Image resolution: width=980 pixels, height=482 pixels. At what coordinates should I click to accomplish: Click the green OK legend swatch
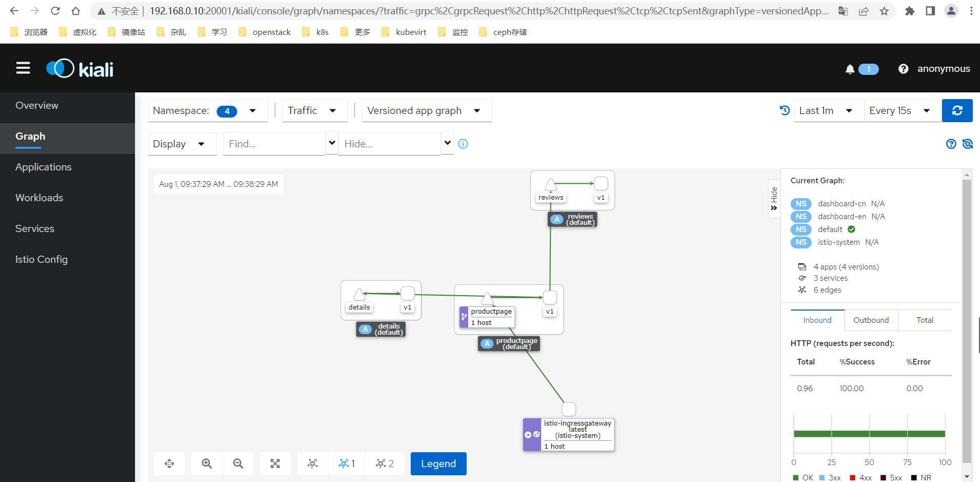pos(796,478)
